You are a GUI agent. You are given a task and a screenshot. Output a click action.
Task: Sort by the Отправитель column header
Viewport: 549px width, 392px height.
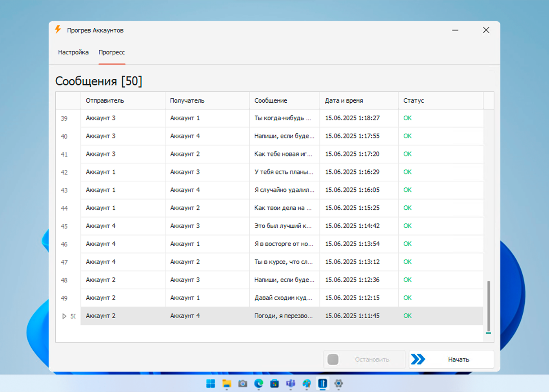pos(105,101)
